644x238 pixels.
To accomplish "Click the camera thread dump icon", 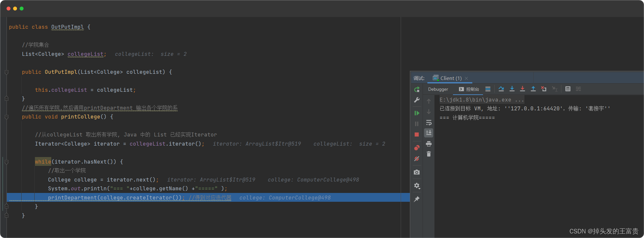I will click(x=417, y=172).
